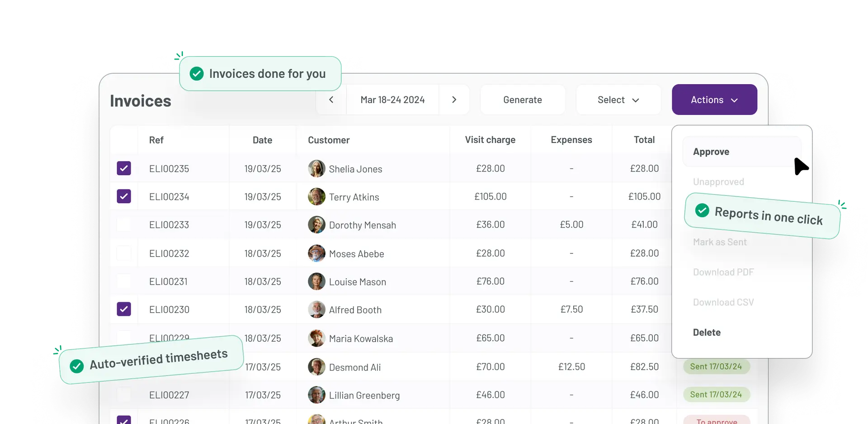Go to previous week using left chevron
Image resolution: width=868 pixels, height=424 pixels.
(331, 100)
